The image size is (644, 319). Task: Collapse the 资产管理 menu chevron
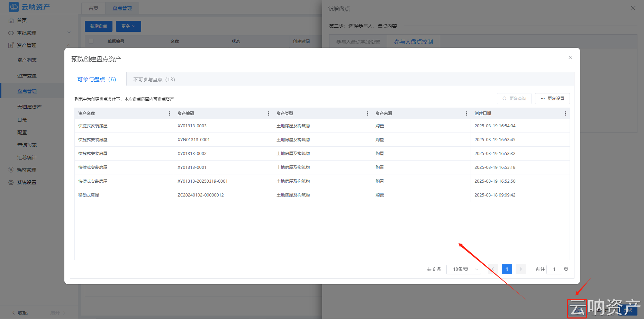click(x=69, y=45)
